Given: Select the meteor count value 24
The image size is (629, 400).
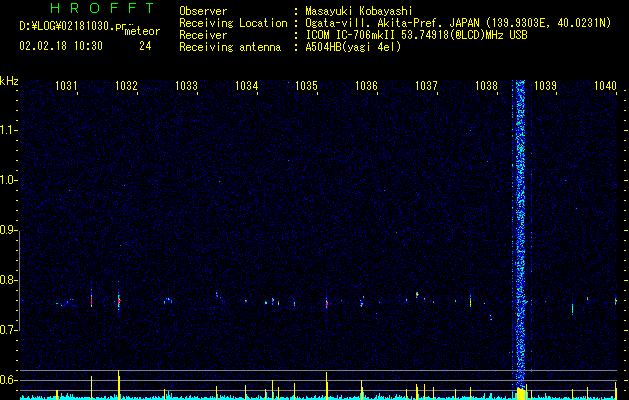Looking at the screenshot, I should [x=145, y=46].
